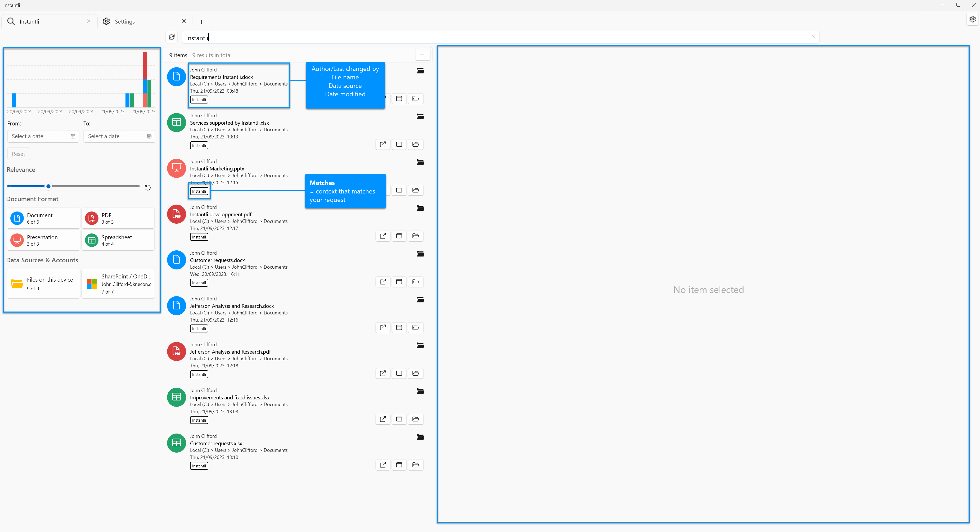This screenshot has width=980, height=532.
Task: Click black folder icon for Requirements Instantli.docx
Action: pos(420,71)
